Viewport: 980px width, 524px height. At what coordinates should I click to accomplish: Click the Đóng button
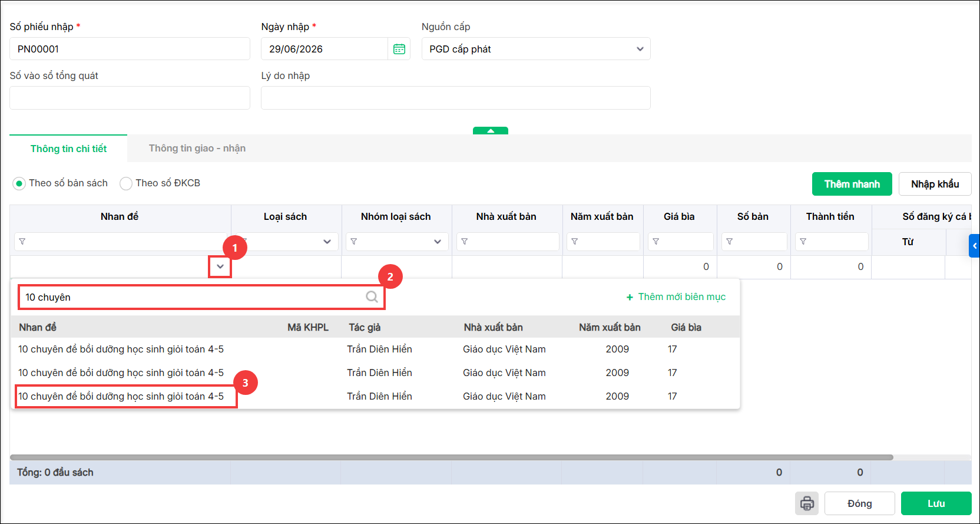point(860,503)
